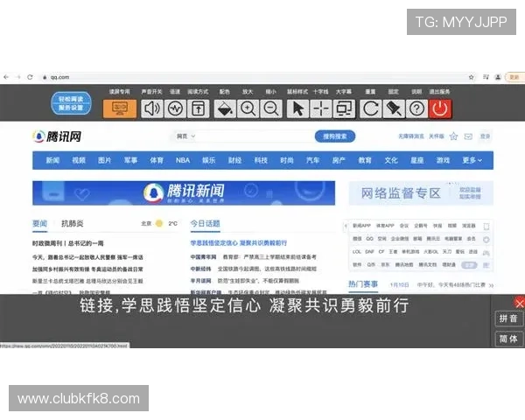Click the 腾讯地图 link
This screenshot has height=420, width=525.
(403, 264)
